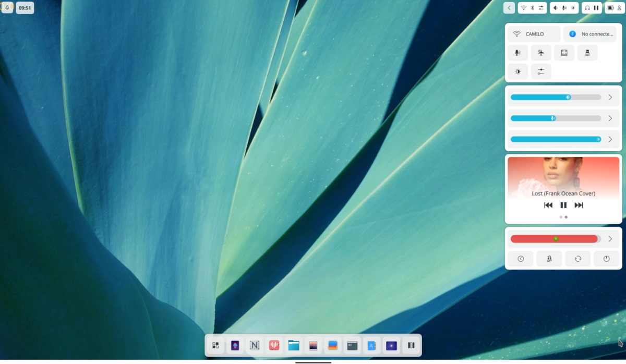Collapse panel with top-bar back arrow
Screen dimensions: 626x364
pyautogui.click(x=509, y=8)
